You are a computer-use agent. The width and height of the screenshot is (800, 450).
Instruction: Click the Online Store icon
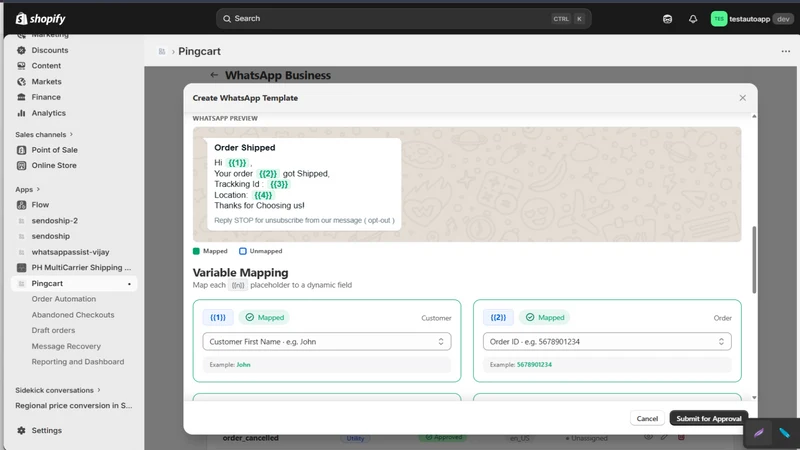pyautogui.click(x=21, y=165)
